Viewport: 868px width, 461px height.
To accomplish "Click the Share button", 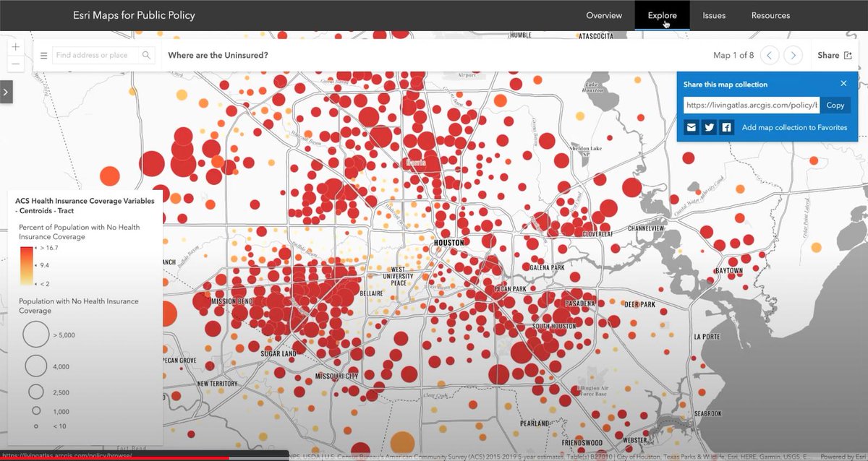I will [x=834, y=55].
